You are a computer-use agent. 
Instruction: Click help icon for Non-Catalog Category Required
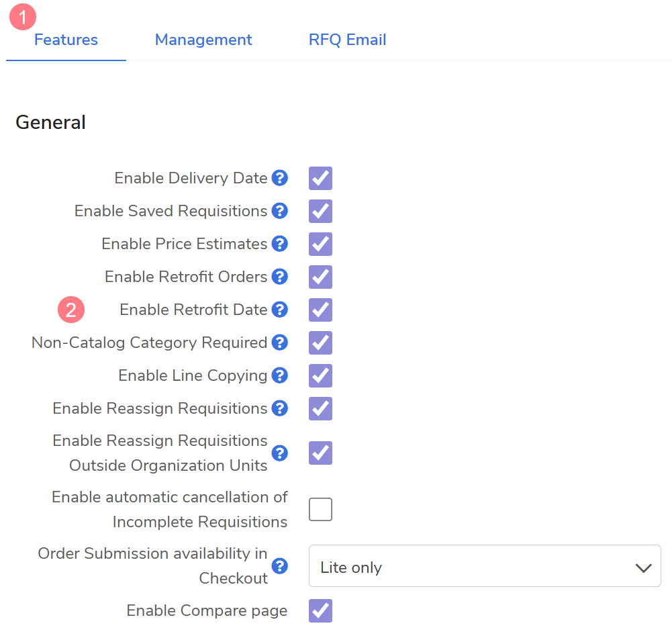point(280,343)
